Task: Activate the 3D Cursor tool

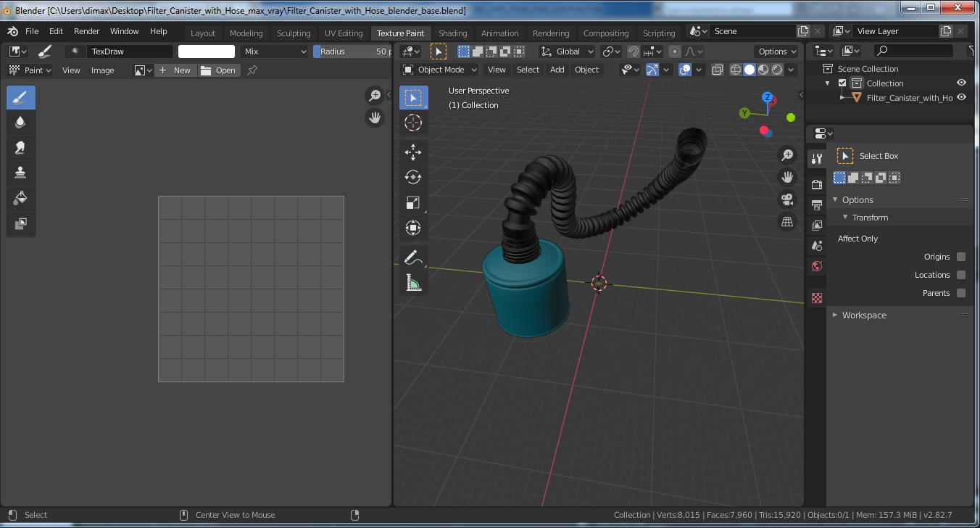Action: [413, 123]
